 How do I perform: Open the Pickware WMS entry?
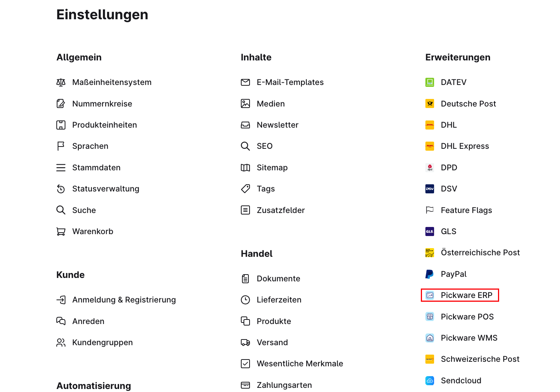click(469, 338)
